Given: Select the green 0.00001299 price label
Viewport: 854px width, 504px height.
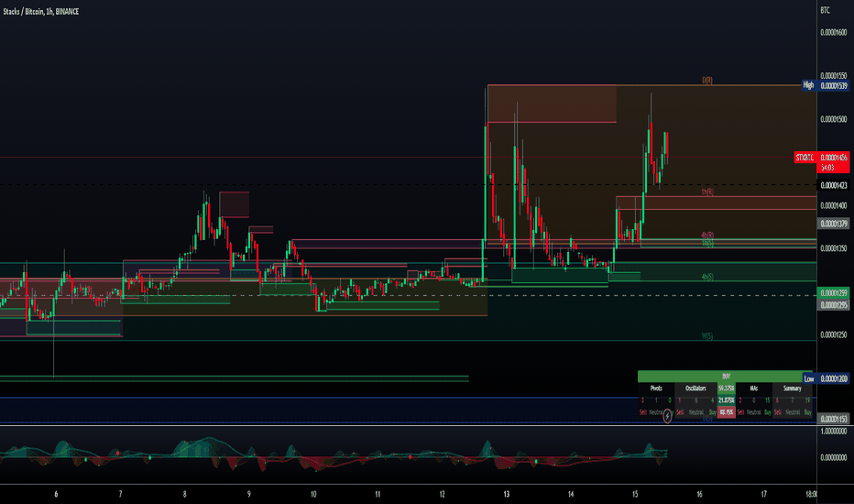Looking at the screenshot, I should (x=834, y=293).
